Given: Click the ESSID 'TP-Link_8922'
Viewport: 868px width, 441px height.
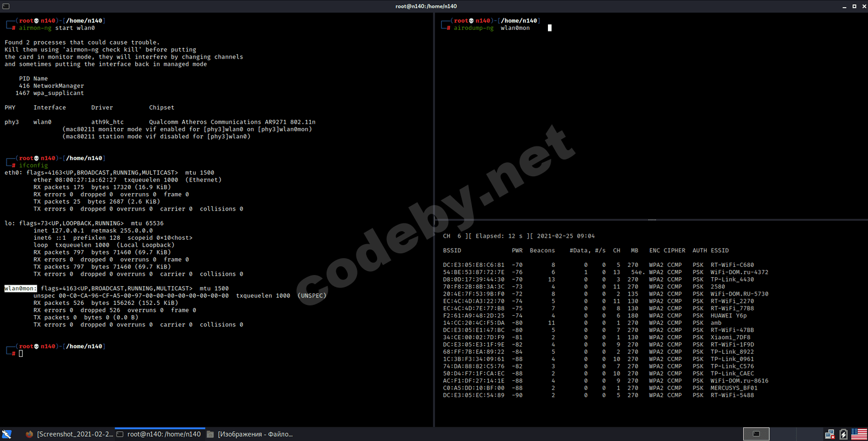Looking at the screenshot, I should (x=732, y=352).
